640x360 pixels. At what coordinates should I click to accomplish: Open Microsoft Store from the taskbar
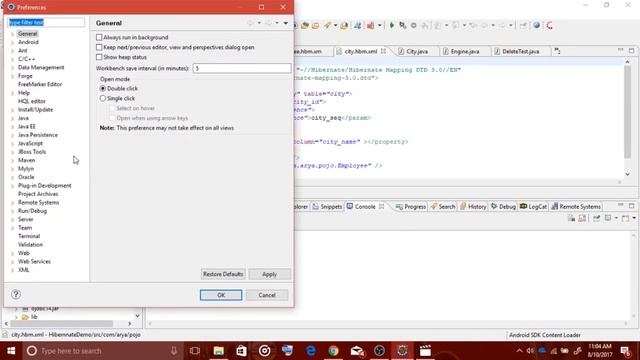coord(241,351)
